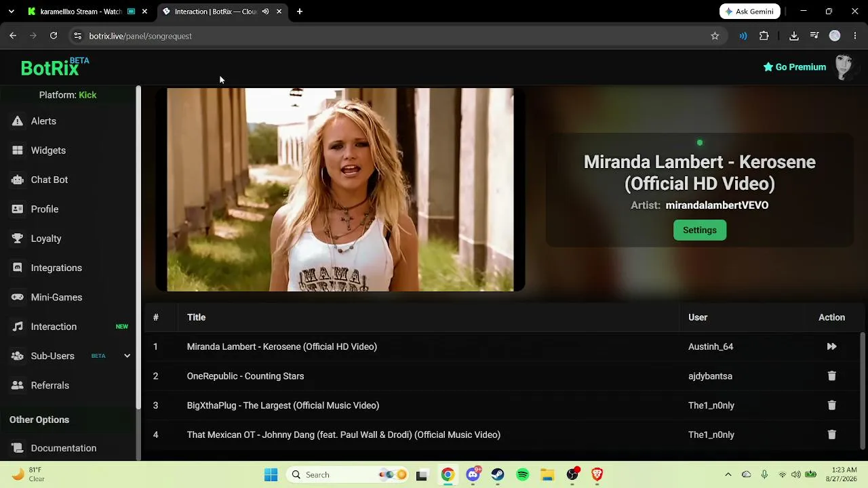Open a new browser tab

click(x=300, y=12)
